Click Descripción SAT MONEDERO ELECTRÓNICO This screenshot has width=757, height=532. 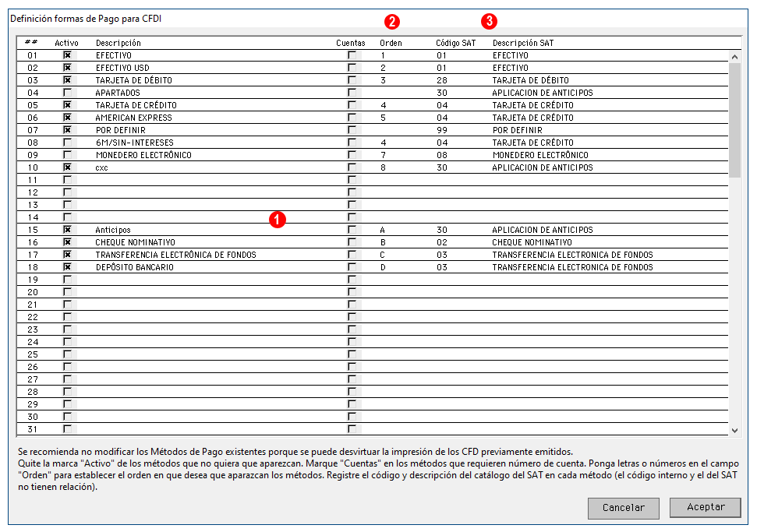pyautogui.click(x=540, y=155)
